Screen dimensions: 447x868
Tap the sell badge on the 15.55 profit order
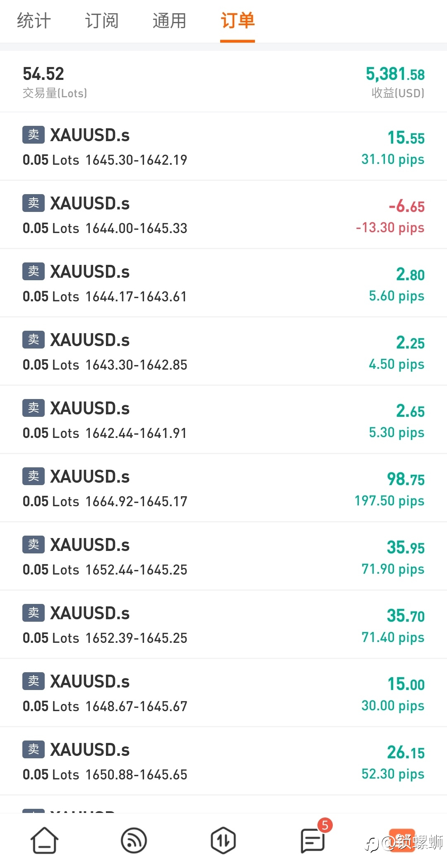coord(34,135)
